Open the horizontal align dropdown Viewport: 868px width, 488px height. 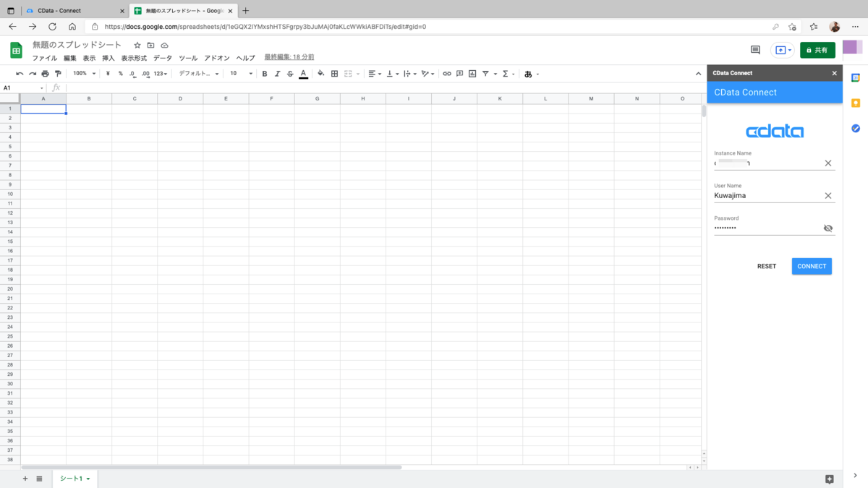point(375,74)
